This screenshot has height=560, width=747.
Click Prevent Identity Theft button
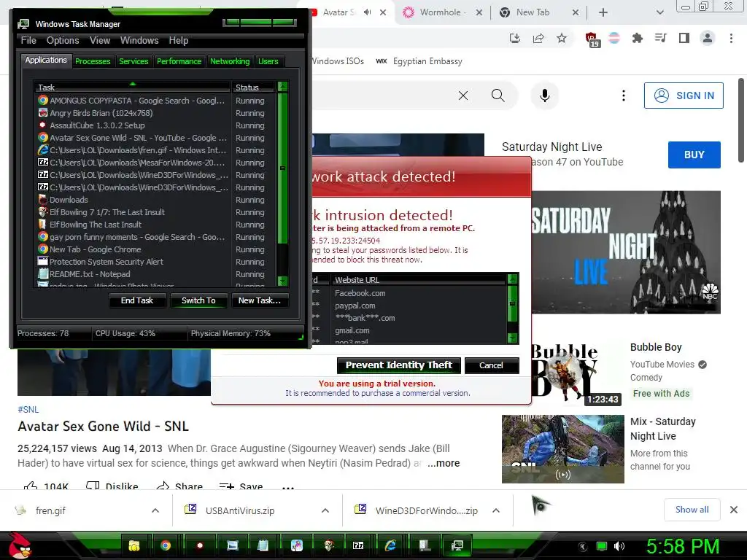(399, 365)
